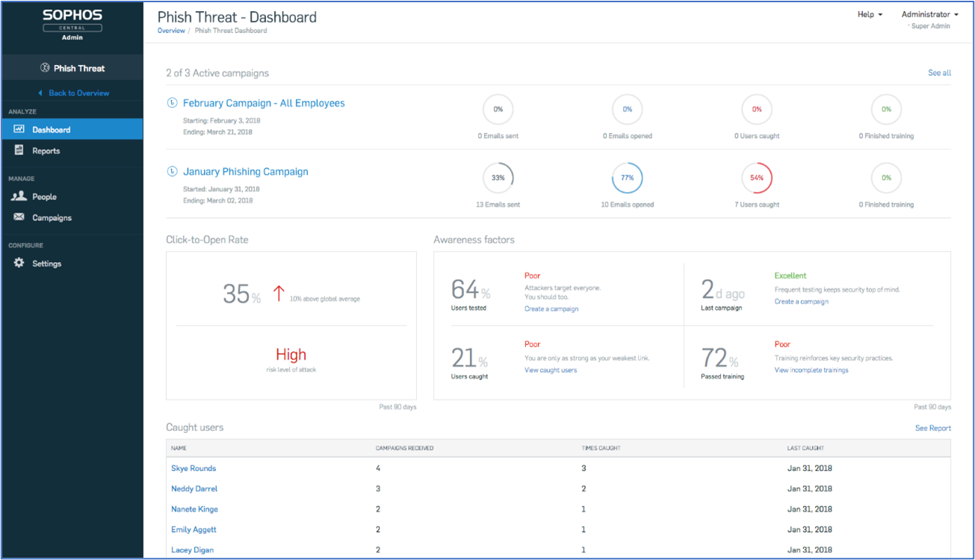Image resolution: width=975 pixels, height=560 pixels.
Task: Click Neddy Darrel's campaigns received value 3
Action: pos(377,488)
